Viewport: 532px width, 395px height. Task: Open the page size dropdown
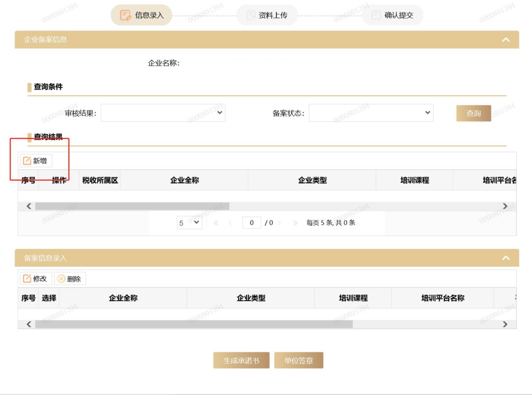[190, 223]
